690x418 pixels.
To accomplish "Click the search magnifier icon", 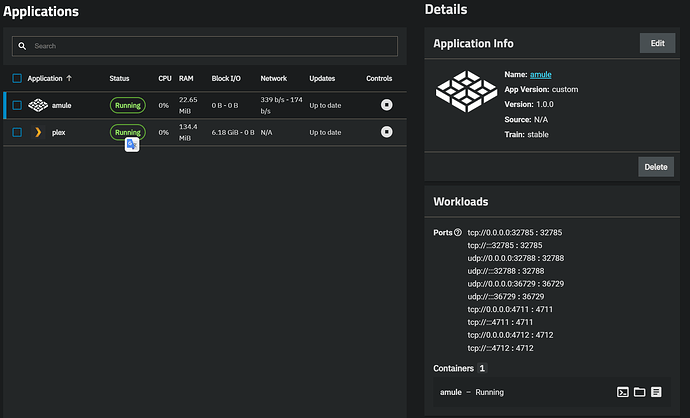I will click(x=22, y=46).
